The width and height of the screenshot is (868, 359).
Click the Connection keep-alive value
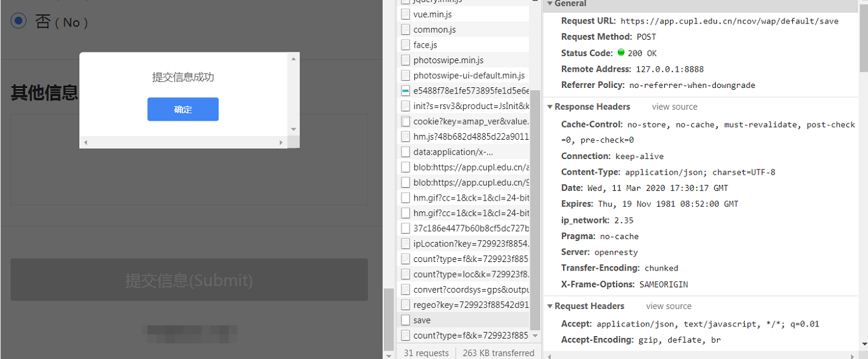(x=639, y=156)
